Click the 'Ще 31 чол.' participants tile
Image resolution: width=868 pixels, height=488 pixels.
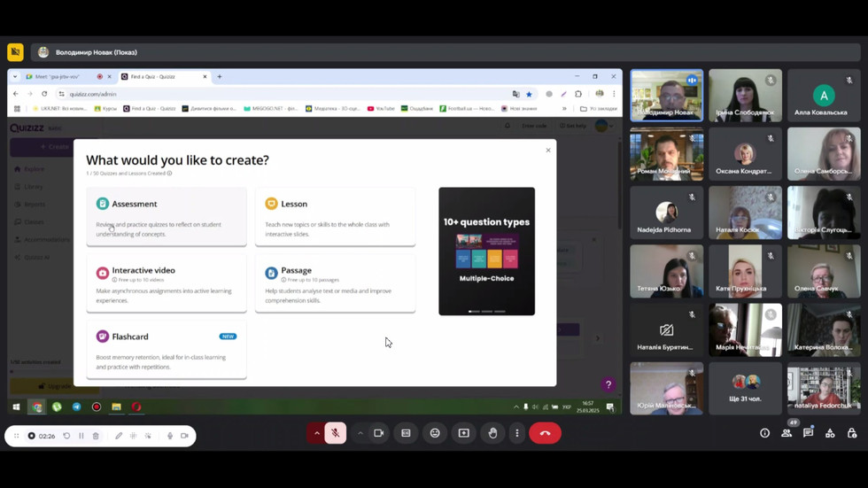tap(745, 389)
